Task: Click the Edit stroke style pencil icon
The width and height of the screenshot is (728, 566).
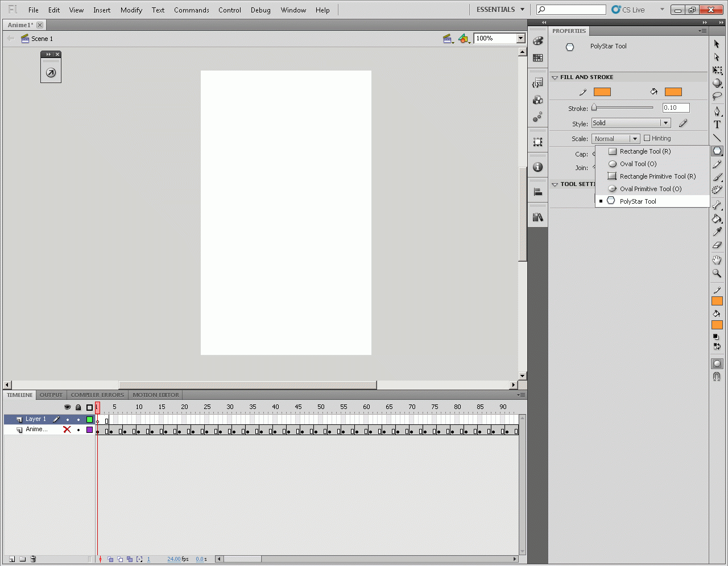Action: [x=683, y=123]
